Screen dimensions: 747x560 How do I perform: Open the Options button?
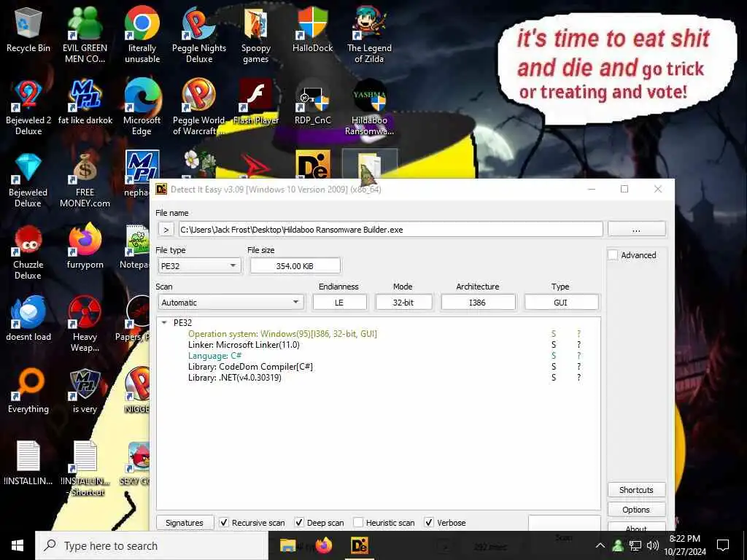pos(636,510)
